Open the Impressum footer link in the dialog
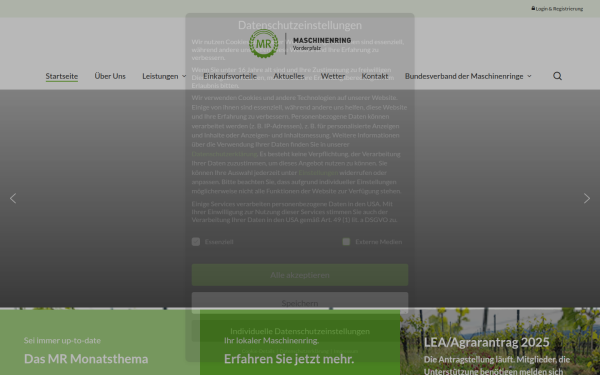The image size is (600, 375). [x=346, y=351]
